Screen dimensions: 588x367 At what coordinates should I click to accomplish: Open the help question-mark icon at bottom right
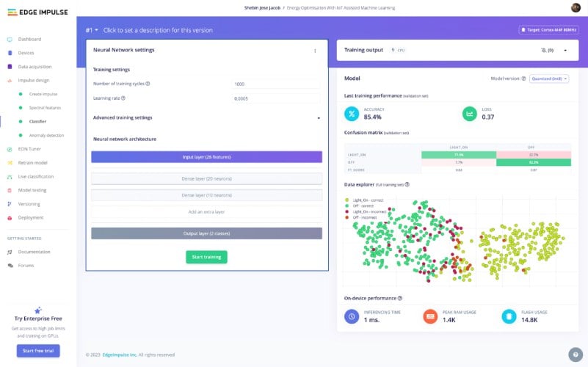[576, 354]
